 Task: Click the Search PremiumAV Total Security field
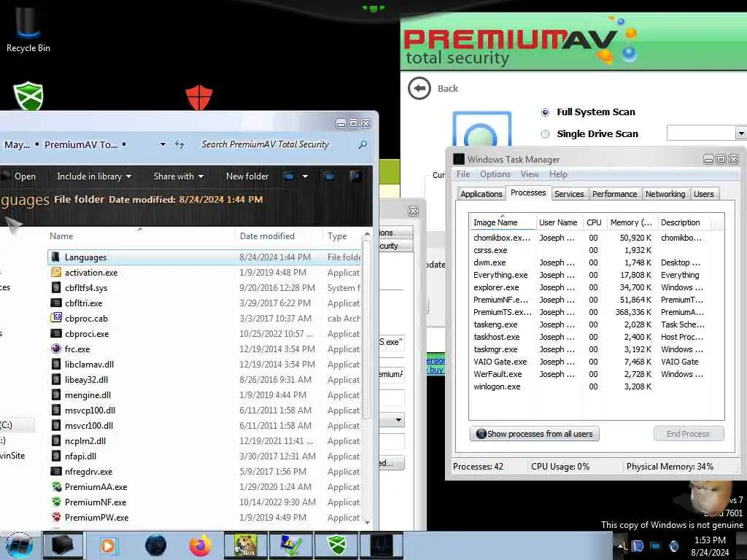point(265,144)
